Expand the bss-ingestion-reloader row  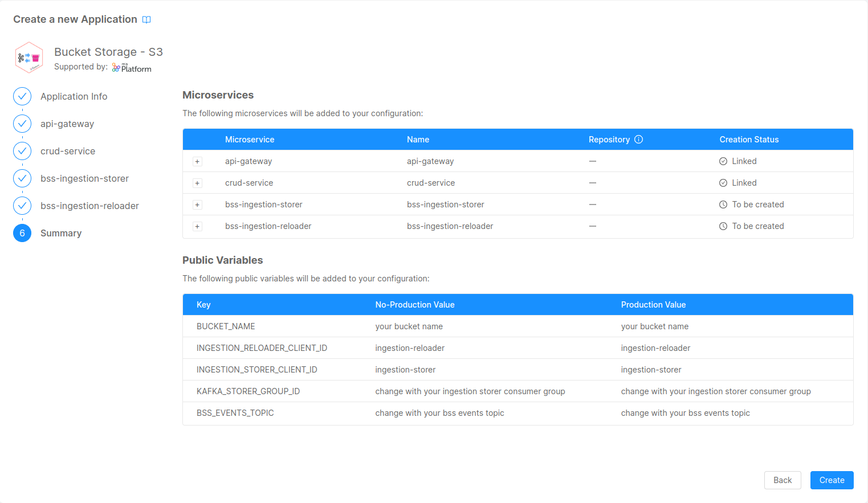coord(197,226)
